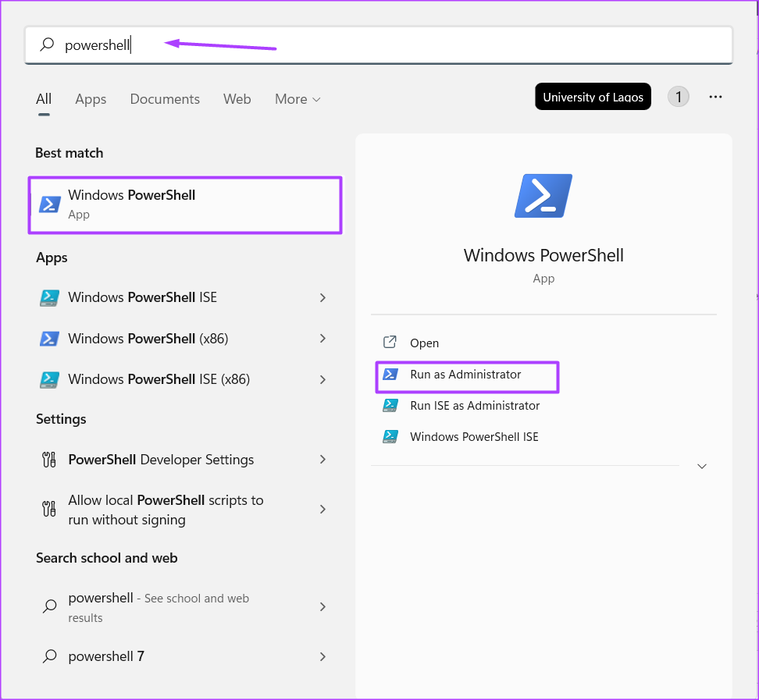
Task: Expand Windows PowerShell ISE (x86) chevron
Action: pyautogui.click(x=322, y=380)
